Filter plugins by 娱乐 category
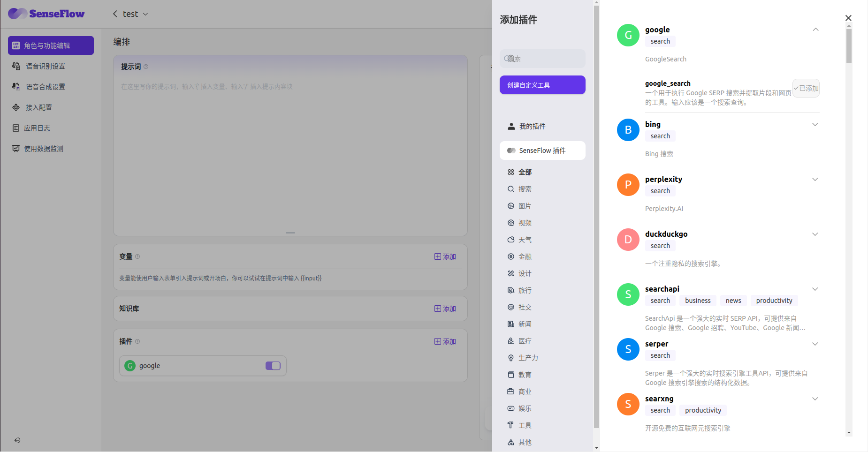 point(520,408)
